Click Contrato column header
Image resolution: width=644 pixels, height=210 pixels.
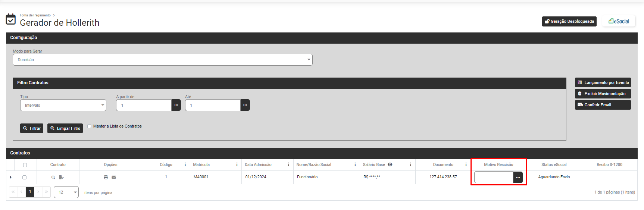[x=58, y=164]
